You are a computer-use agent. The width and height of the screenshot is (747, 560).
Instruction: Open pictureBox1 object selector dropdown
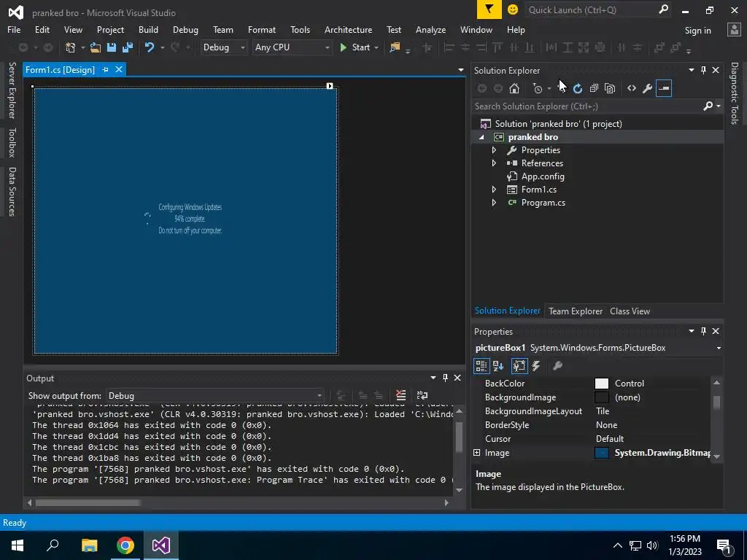click(719, 348)
